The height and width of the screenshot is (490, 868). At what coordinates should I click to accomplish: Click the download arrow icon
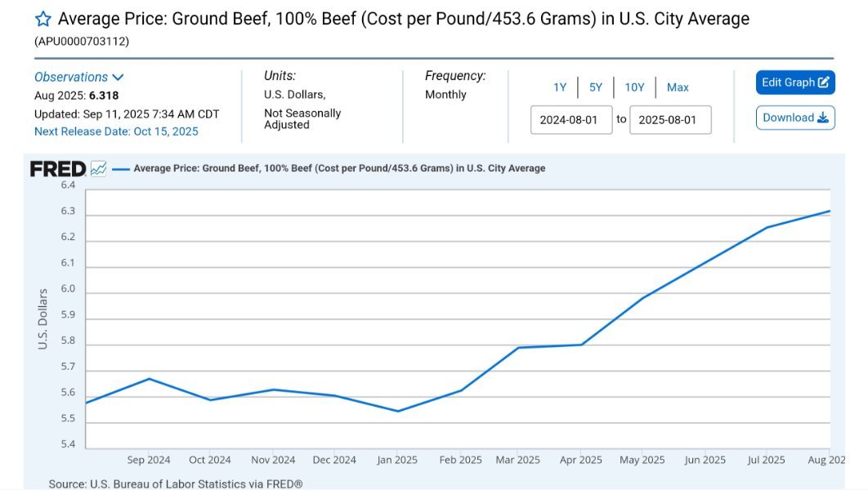click(x=822, y=118)
